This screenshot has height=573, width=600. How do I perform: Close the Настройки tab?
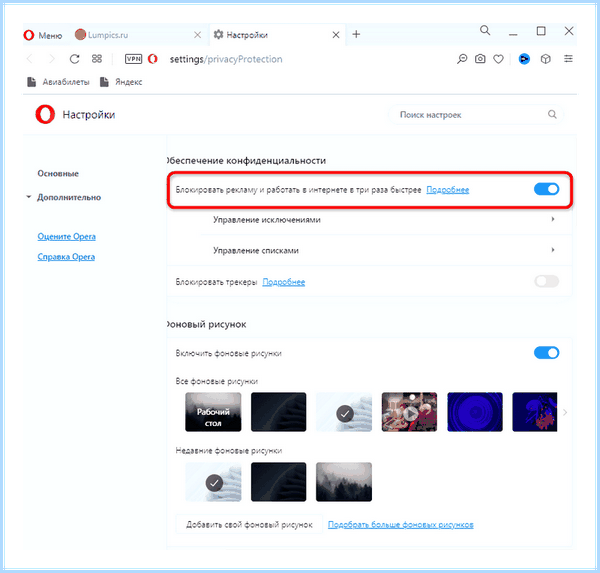[336, 35]
